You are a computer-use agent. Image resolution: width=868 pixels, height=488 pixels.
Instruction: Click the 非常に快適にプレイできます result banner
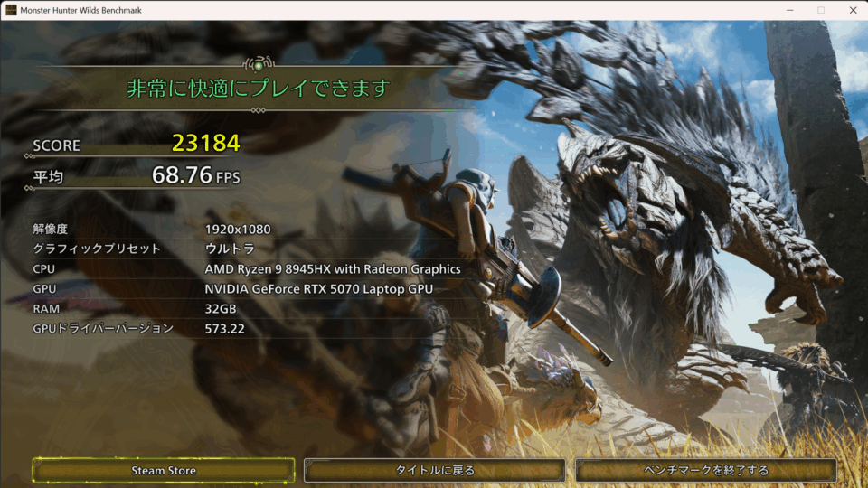pyautogui.click(x=258, y=89)
